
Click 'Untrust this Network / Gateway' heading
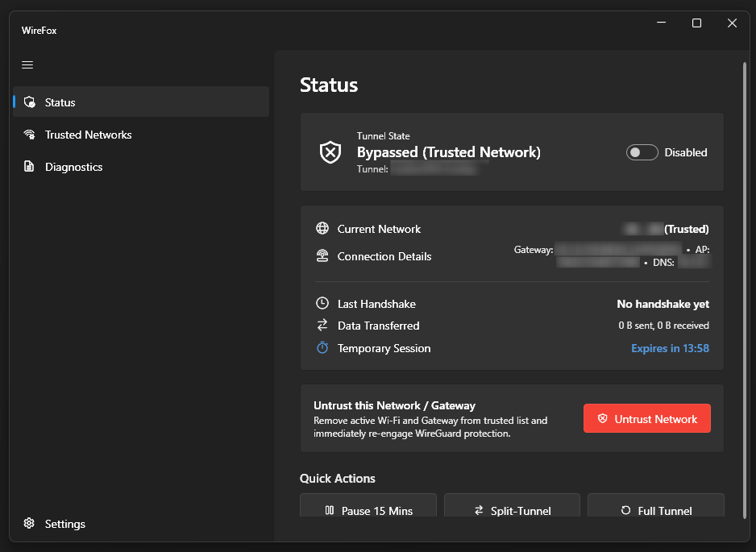pyautogui.click(x=394, y=405)
